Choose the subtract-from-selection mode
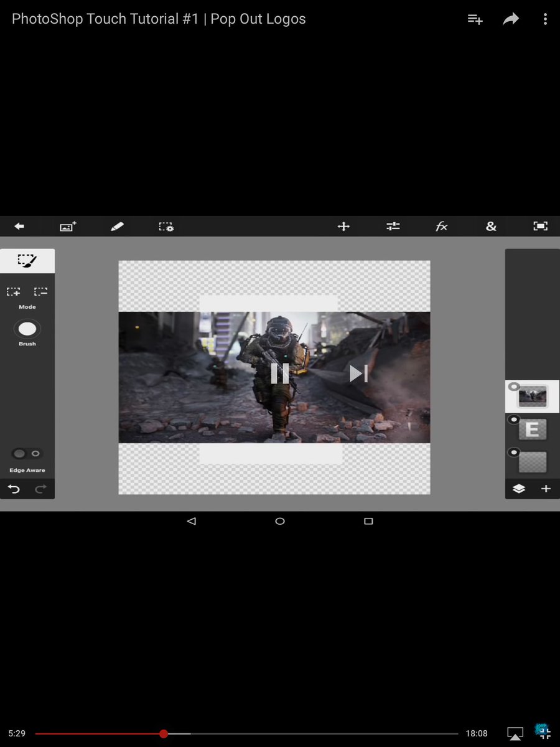This screenshot has height=747, width=560. pos(41,291)
